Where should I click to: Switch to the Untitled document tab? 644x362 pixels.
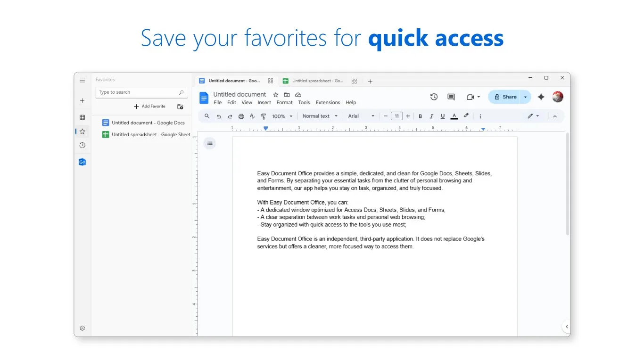(236, 81)
